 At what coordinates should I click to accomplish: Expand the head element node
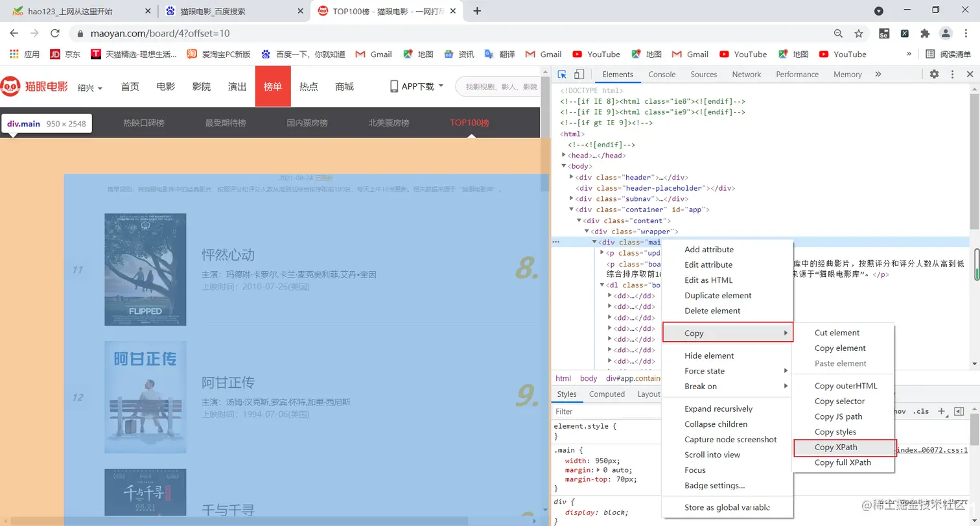(564, 156)
